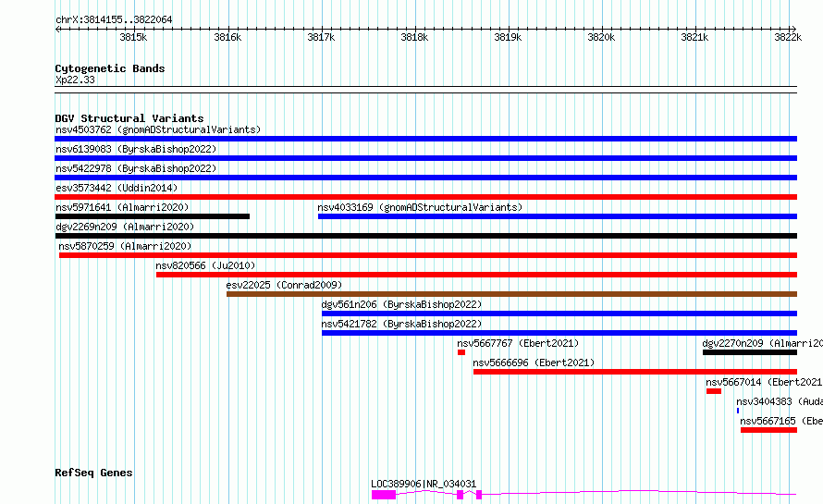The height and width of the screenshot is (504, 823).
Task: Click the nsv5421782 (ByrskaBishop2022) blue bar
Action: click(559, 333)
